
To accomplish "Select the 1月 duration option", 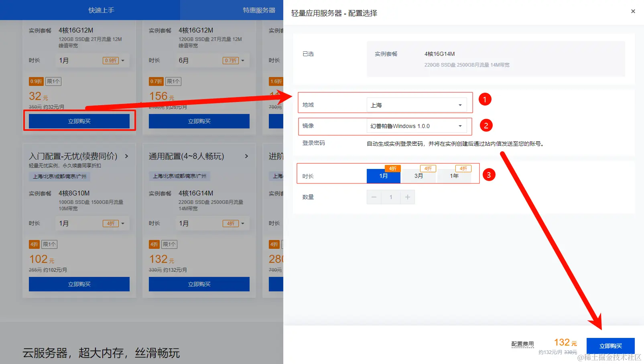I will click(x=384, y=176).
